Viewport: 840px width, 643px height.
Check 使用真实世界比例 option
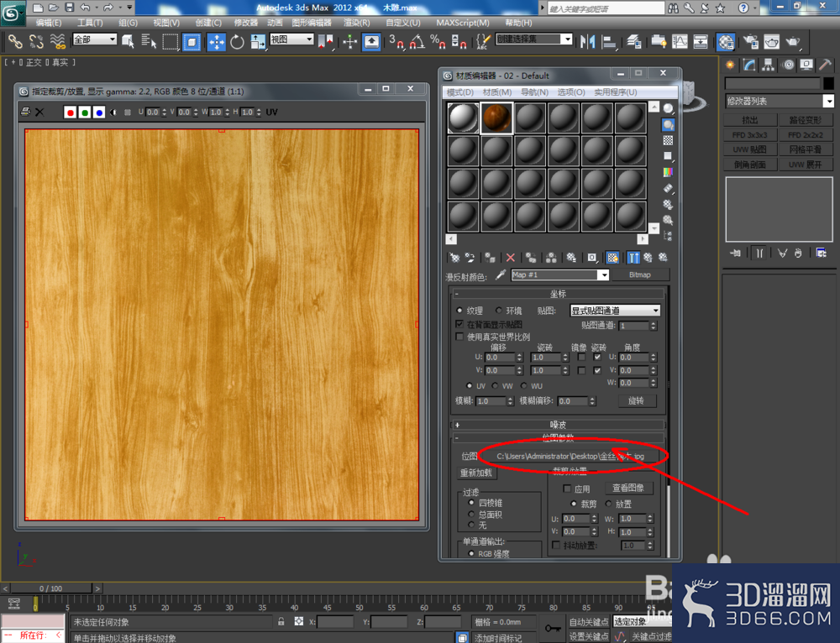[459, 337]
